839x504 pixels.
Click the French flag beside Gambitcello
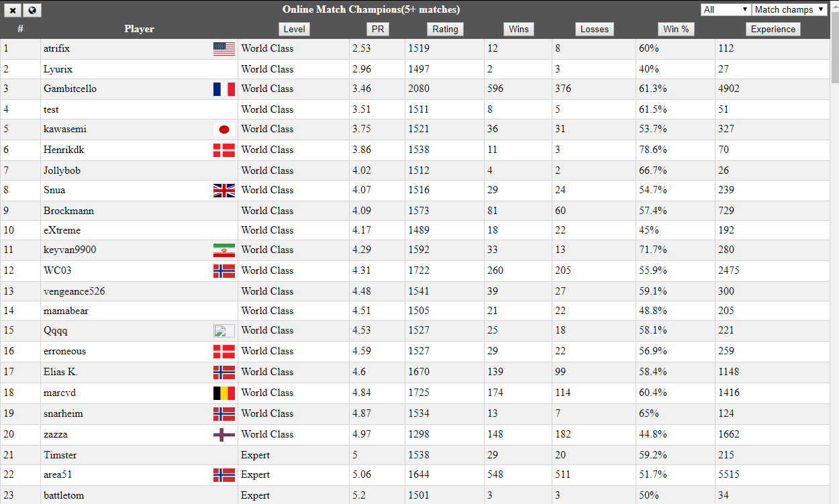tap(224, 89)
